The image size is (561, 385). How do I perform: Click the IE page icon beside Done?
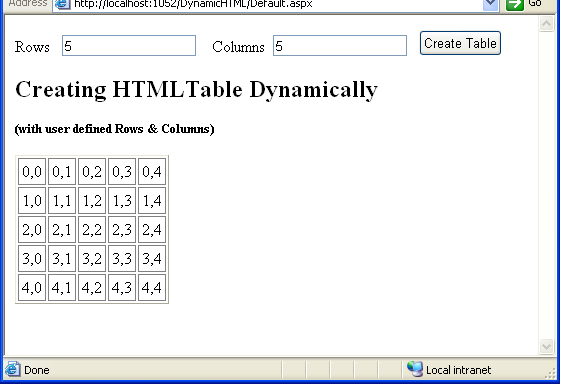(x=13, y=369)
